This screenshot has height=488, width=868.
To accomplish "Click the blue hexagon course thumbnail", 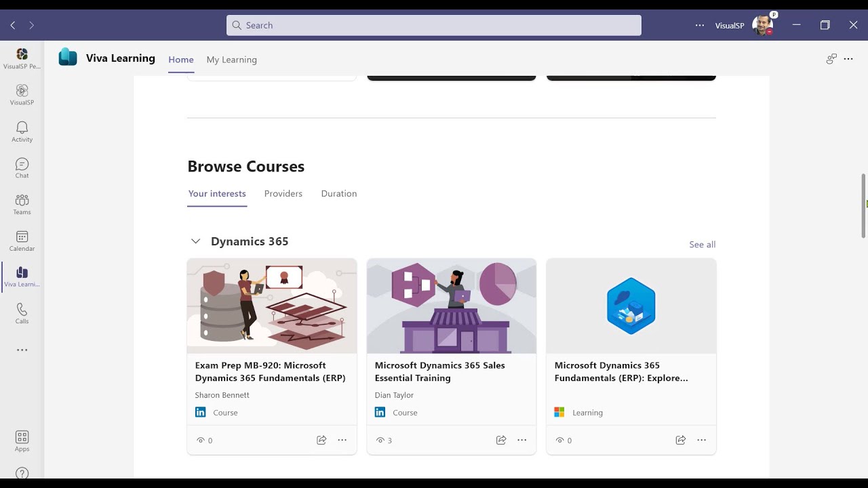I will click(631, 306).
